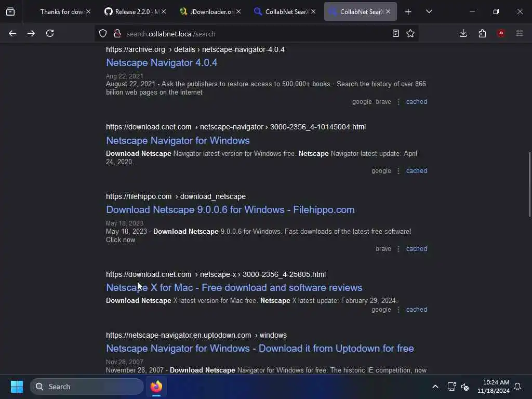Show hidden system tray icons
The height and width of the screenshot is (399, 532).
click(x=435, y=387)
